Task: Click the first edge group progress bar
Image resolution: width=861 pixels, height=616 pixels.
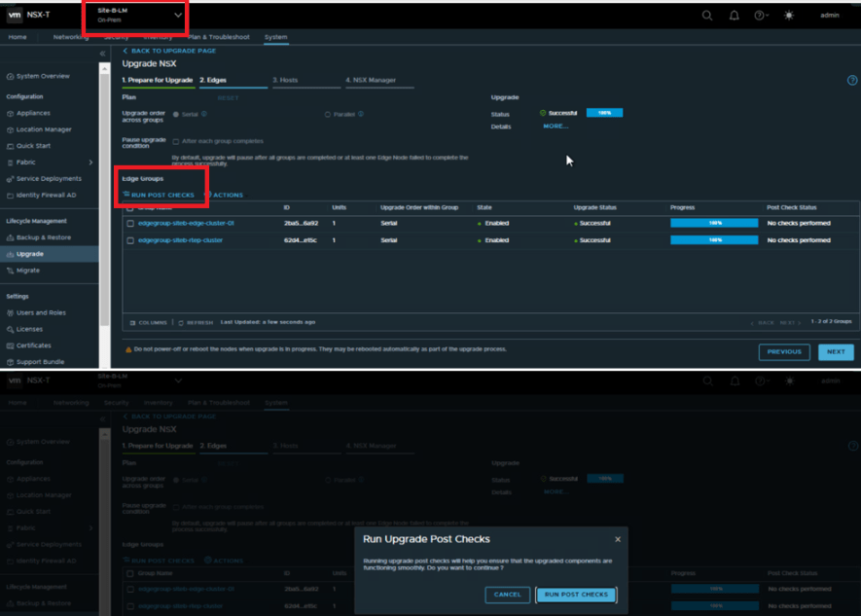Action: [713, 223]
